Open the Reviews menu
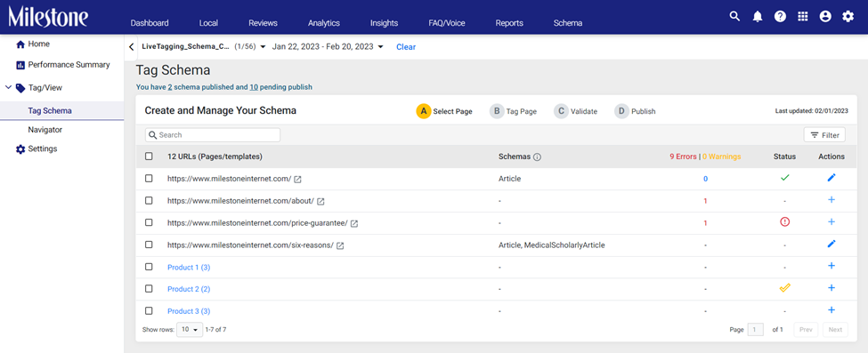Viewport: 868px width, 353px height. pyautogui.click(x=263, y=23)
